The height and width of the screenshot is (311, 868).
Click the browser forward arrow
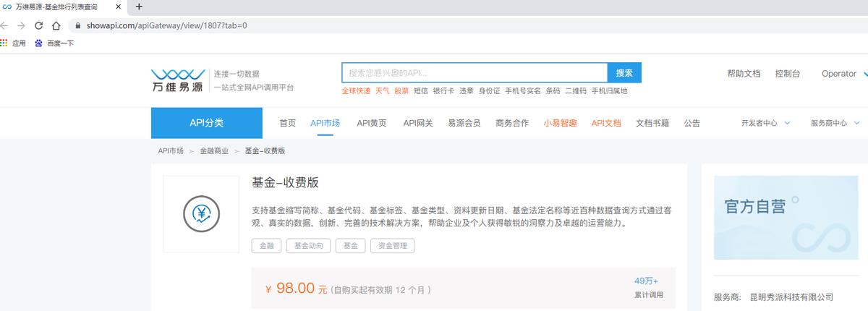coord(22,25)
